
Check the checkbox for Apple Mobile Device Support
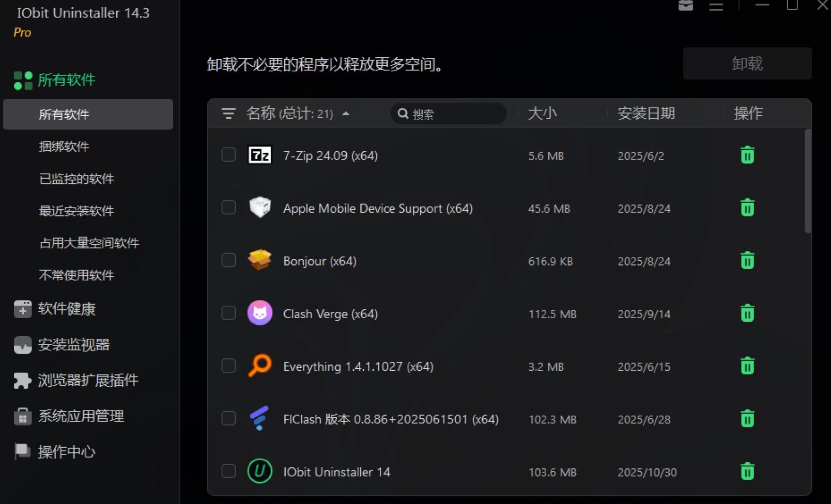[x=228, y=207]
